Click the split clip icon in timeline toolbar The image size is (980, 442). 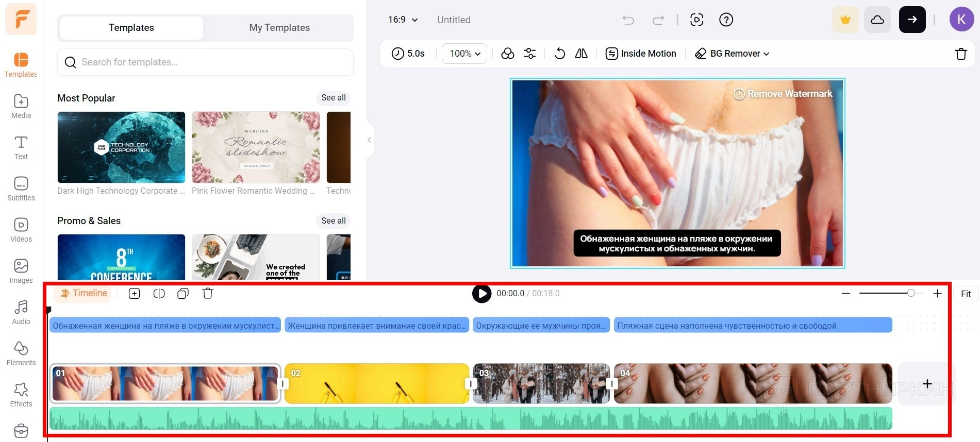pos(159,294)
